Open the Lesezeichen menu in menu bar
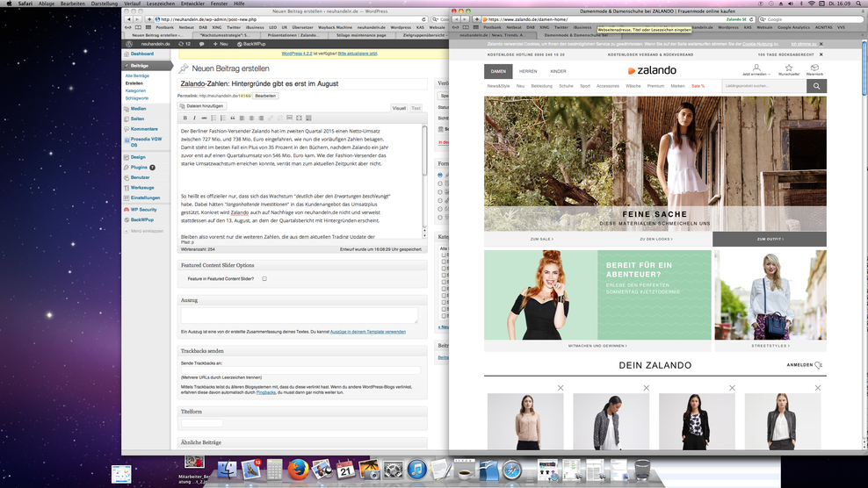 coord(160,4)
